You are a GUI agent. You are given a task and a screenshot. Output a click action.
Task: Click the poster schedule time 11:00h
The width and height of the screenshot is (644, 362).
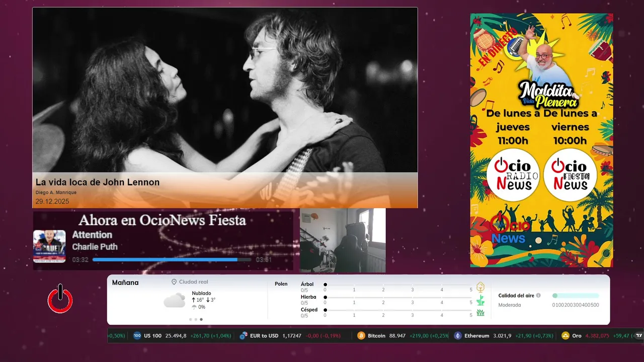pyautogui.click(x=513, y=141)
